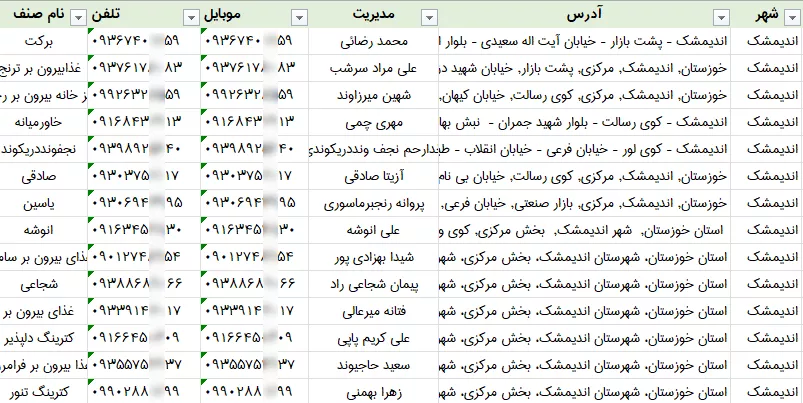This screenshot has width=803, height=403.
Task: Select the اندیمشک city cell in سعید حاجیوند row
Action: 767,365
